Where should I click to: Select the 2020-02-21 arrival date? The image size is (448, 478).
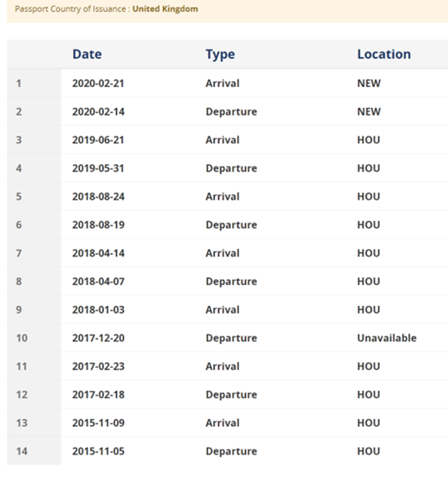click(98, 83)
